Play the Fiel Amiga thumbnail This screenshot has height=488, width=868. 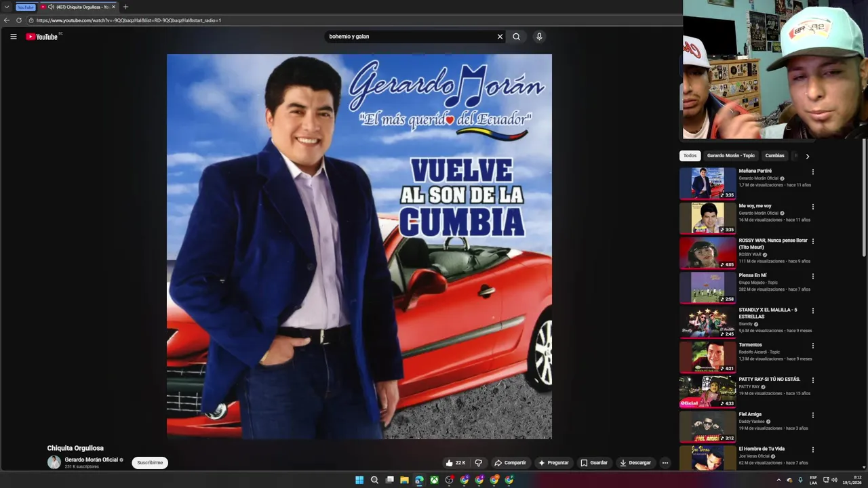coord(707,426)
